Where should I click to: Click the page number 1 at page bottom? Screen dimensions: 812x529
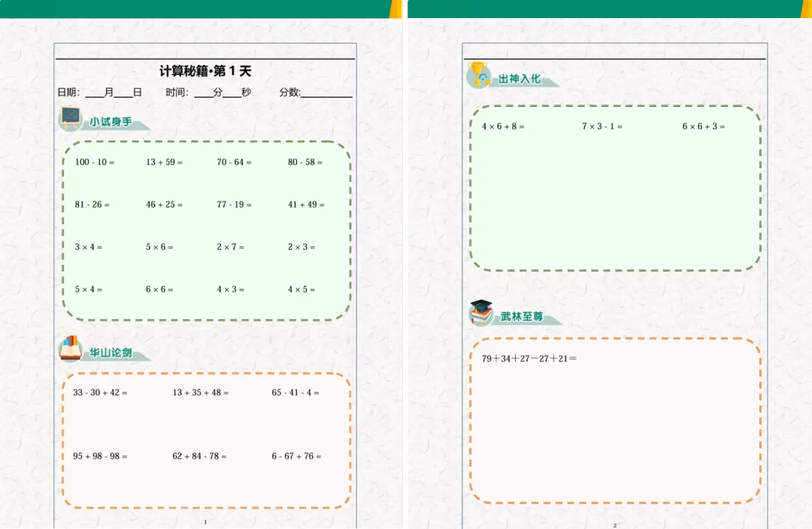pos(205,522)
